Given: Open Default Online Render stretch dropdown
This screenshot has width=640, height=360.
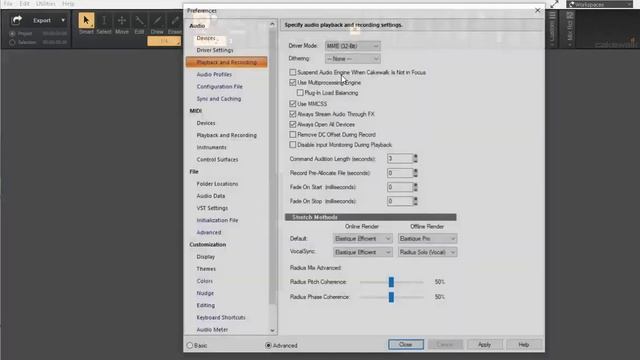Looking at the screenshot, I should click(x=362, y=238).
